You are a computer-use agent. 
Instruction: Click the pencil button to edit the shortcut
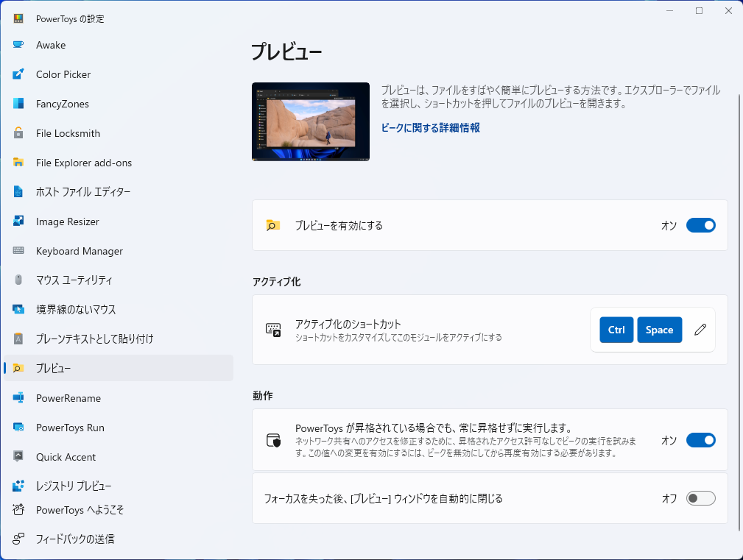point(700,330)
